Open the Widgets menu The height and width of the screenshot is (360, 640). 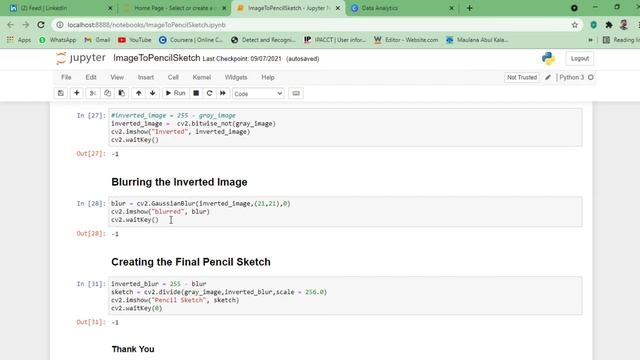click(x=236, y=78)
